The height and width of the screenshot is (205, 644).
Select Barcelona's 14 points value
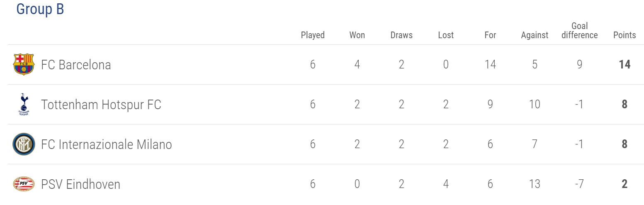tap(625, 65)
